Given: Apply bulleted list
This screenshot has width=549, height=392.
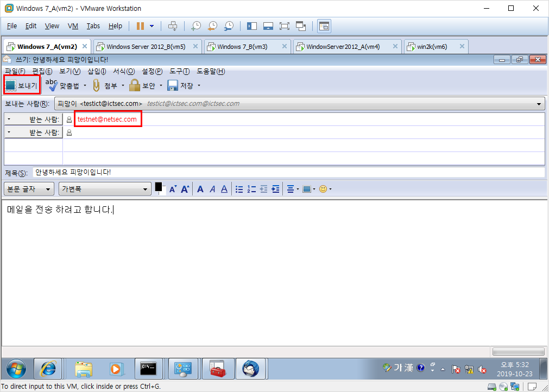Looking at the screenshot, I should click(239, 189).
